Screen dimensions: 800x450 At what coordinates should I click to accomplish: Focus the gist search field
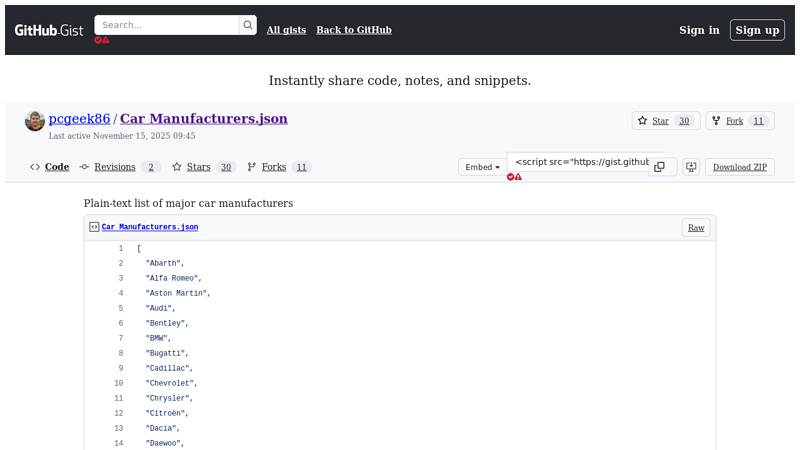point(166,25)
